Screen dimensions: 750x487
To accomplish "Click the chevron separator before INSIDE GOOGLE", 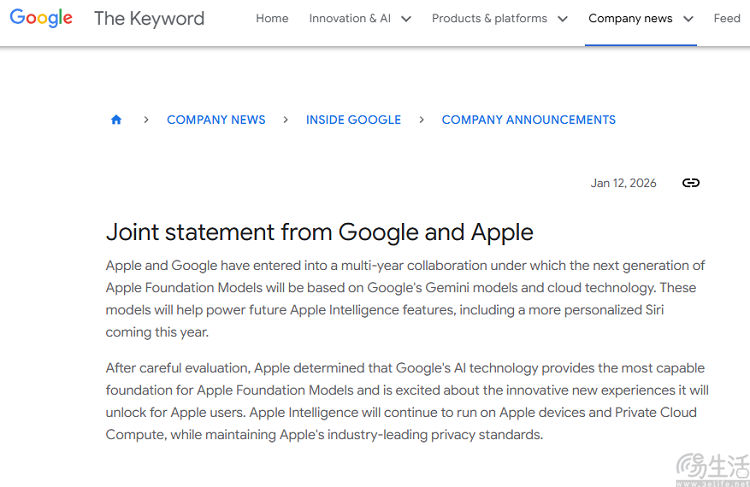I will click(286, 120).
